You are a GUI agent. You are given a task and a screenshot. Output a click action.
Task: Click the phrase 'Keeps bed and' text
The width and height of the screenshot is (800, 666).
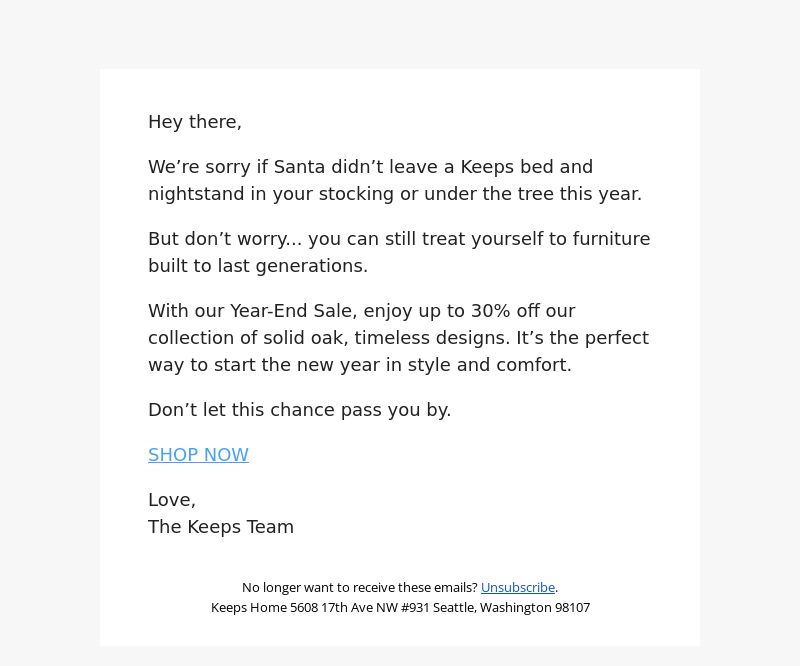pos(527,167)
